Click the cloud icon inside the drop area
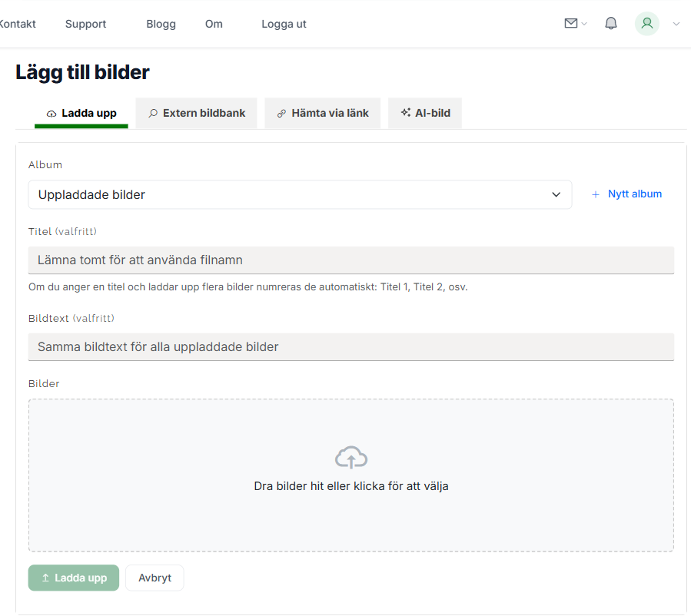This screenshot has height=616, width=691. pos(351,457)
